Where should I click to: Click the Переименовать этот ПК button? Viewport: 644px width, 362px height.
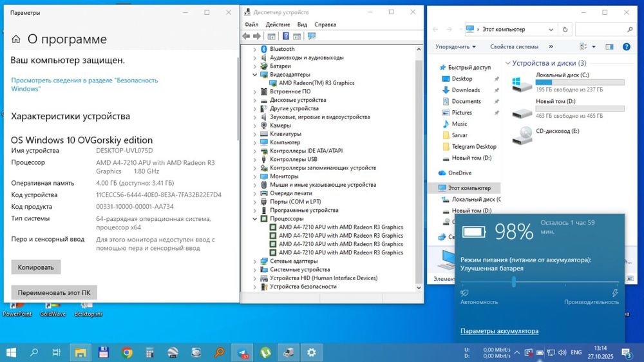click(x=54, y=292)
